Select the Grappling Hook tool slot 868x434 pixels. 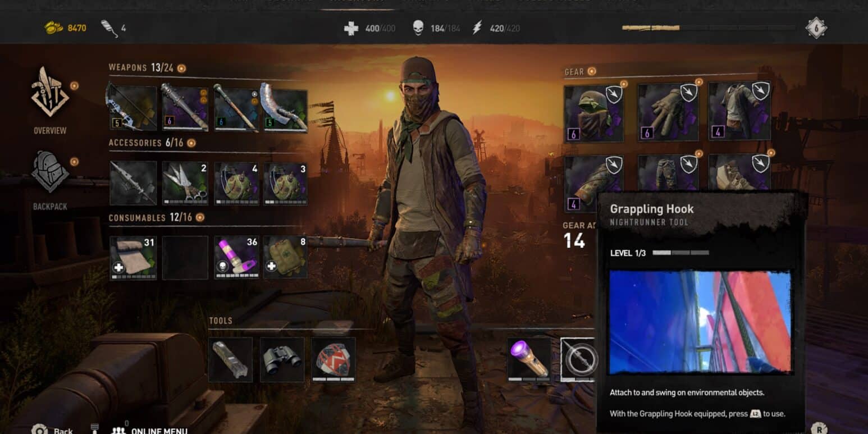578,359
